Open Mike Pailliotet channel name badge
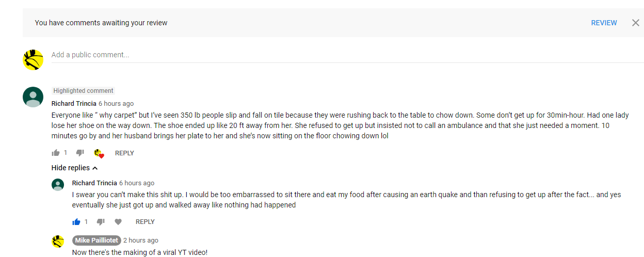Screen dimensions: 644x257 pos(97,240)
